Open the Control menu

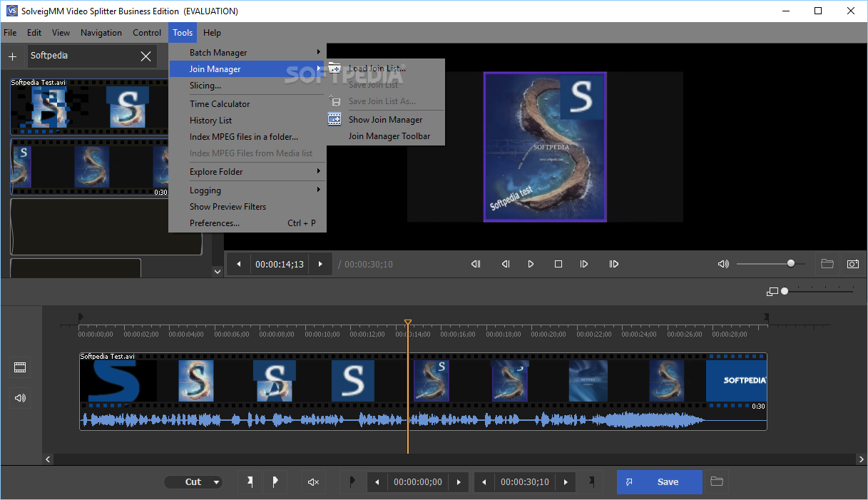(147, 32)
